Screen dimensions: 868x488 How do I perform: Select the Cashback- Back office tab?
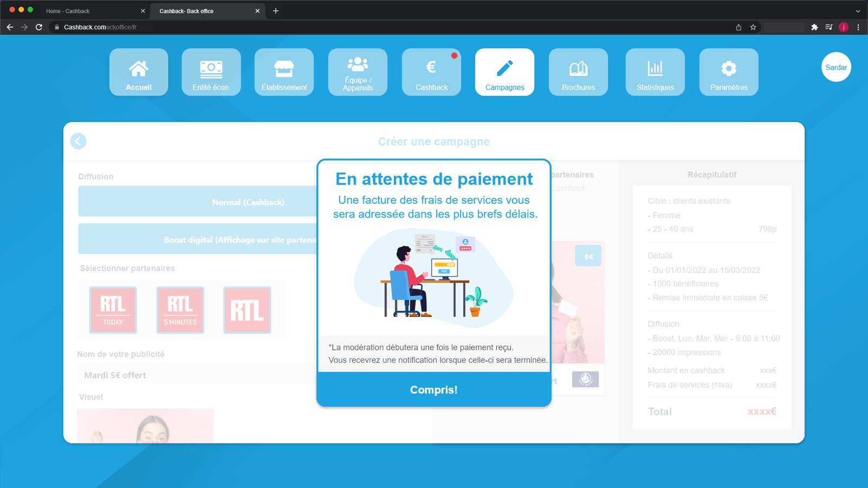[x=206, y=11]
